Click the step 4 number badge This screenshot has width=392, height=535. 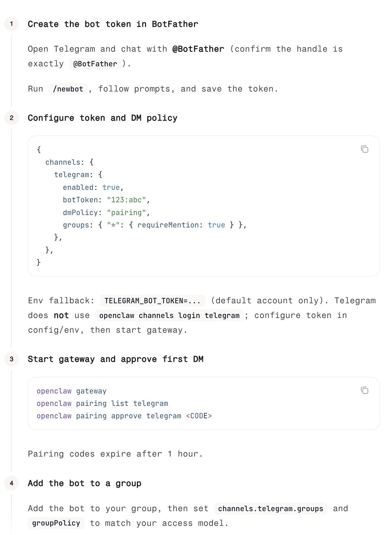[12, 483]
